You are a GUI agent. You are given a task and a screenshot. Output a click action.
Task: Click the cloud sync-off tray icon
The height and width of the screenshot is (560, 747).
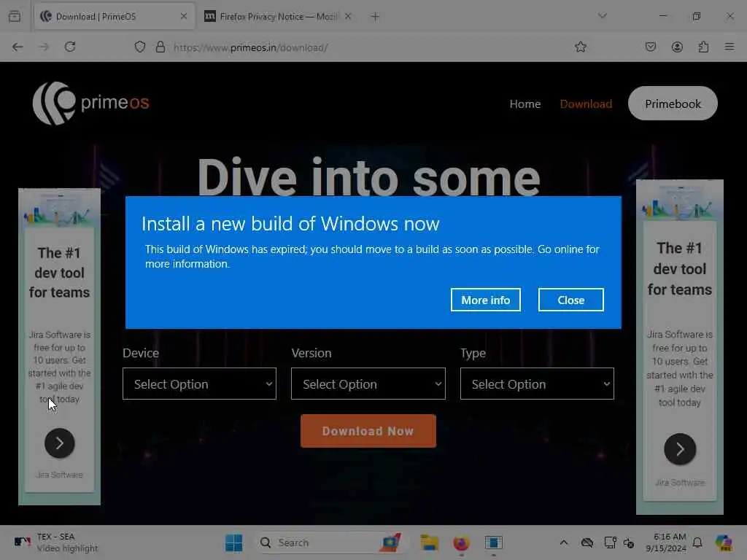pyautogui.click(x=587, y=542)
